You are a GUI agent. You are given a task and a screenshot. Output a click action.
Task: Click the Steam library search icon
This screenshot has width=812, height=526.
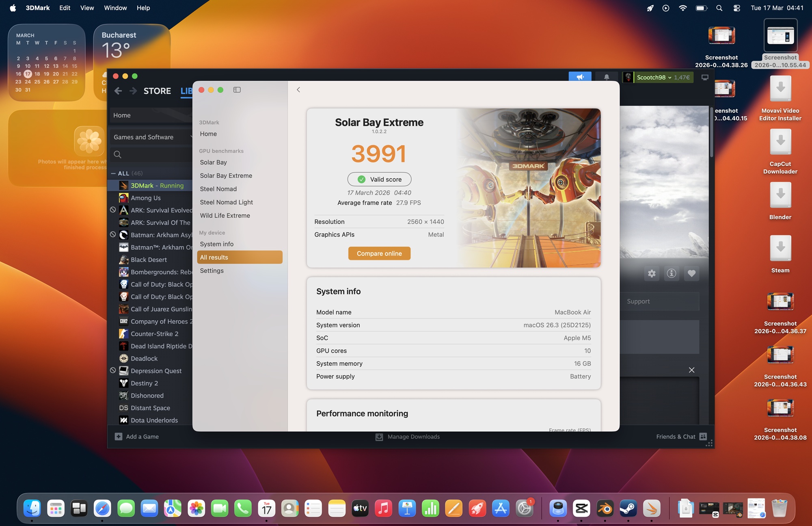(x=118, y=154)
